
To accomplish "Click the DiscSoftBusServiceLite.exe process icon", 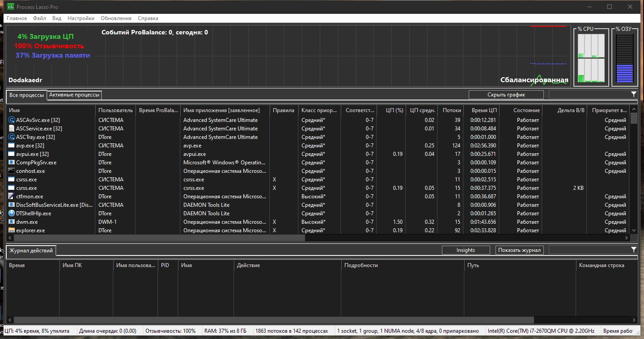I will [12, 205].
